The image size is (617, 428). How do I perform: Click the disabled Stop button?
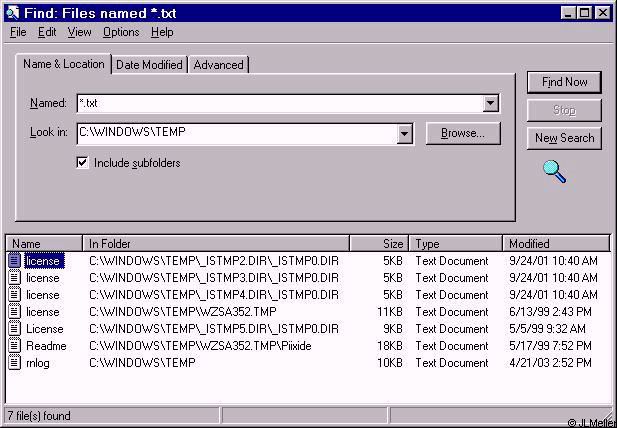tap(564, 110)
